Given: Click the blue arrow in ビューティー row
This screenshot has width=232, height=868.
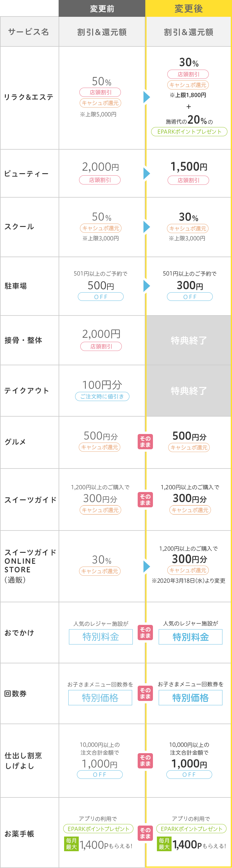Looking at the screenshot, I should click(147, 173).
